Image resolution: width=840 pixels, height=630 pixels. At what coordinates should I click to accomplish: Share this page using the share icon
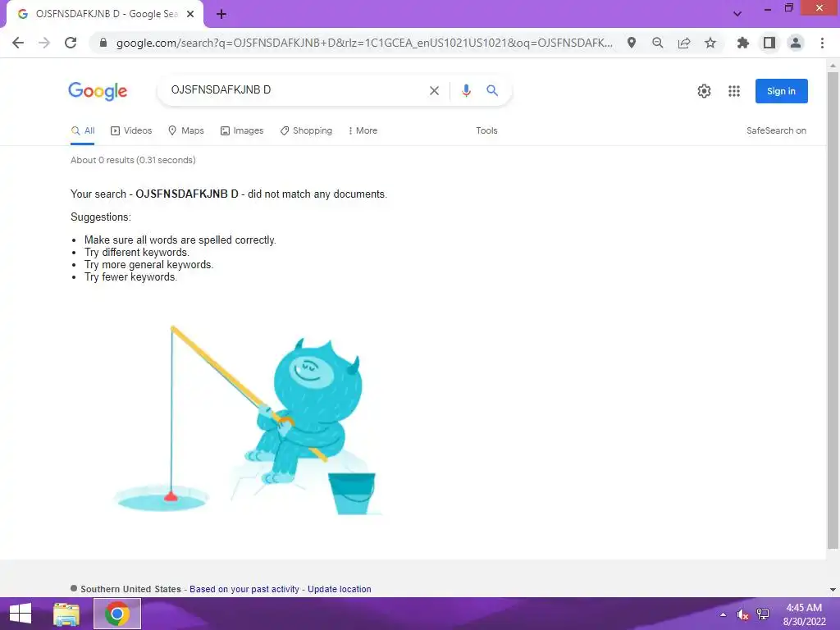coord(684,43)
